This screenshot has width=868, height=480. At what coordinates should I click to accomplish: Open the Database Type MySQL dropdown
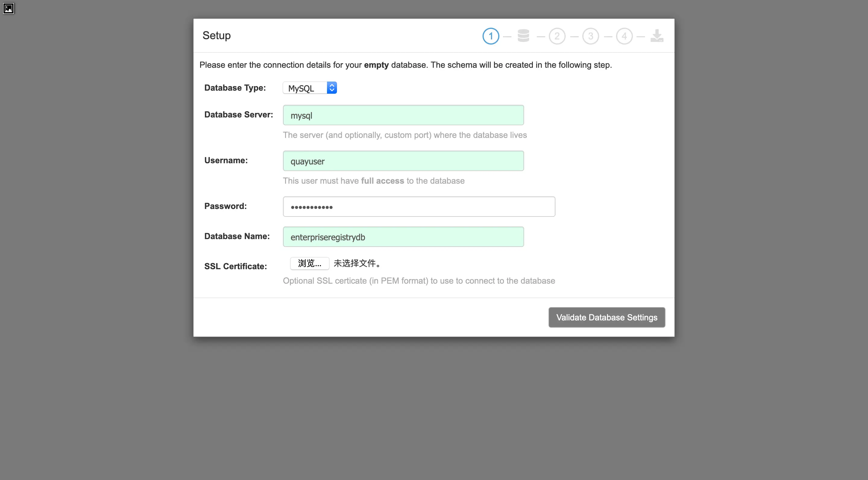305,88
